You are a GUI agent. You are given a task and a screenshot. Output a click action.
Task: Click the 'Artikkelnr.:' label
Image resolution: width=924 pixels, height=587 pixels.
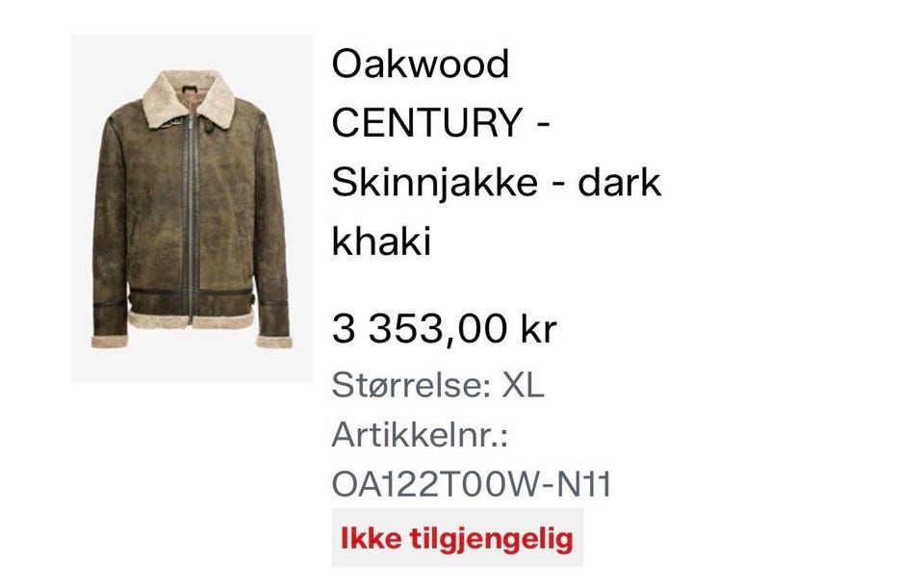tap(420, 435)
